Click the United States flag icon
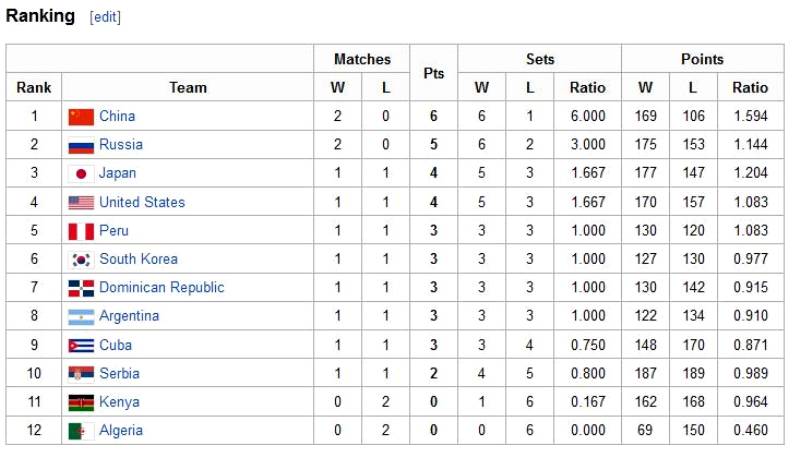 coord(81,202)
